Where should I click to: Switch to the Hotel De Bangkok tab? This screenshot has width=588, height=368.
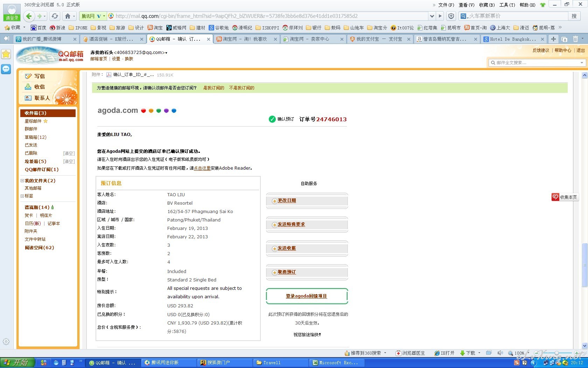click(514, 39)
